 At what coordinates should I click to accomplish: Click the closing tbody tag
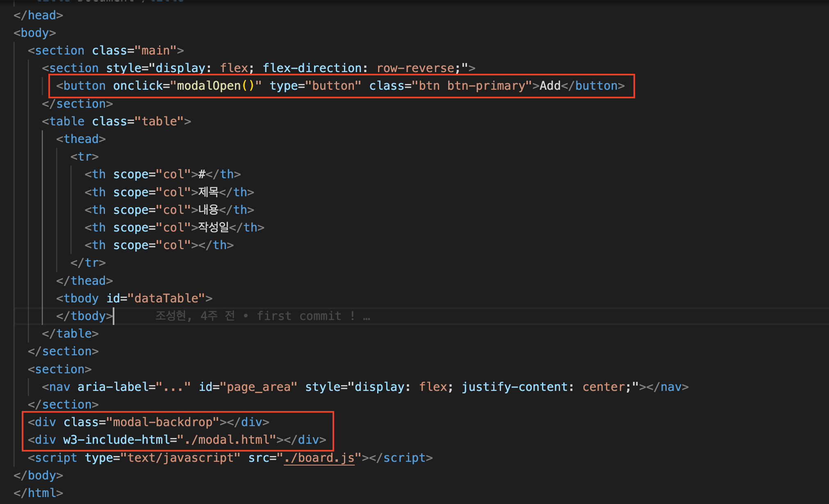point(84,316)
